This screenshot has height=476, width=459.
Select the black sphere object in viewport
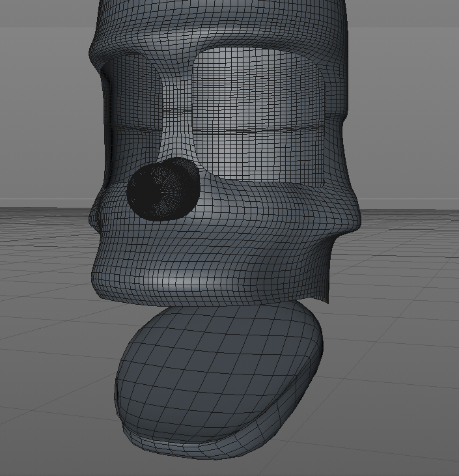(163, 189)
